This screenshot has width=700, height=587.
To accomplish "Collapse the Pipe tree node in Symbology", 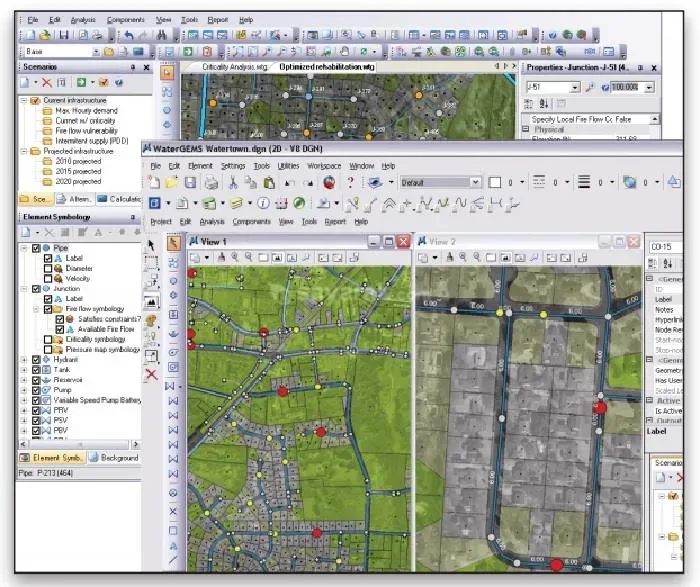I will click(x=24, y=248).
